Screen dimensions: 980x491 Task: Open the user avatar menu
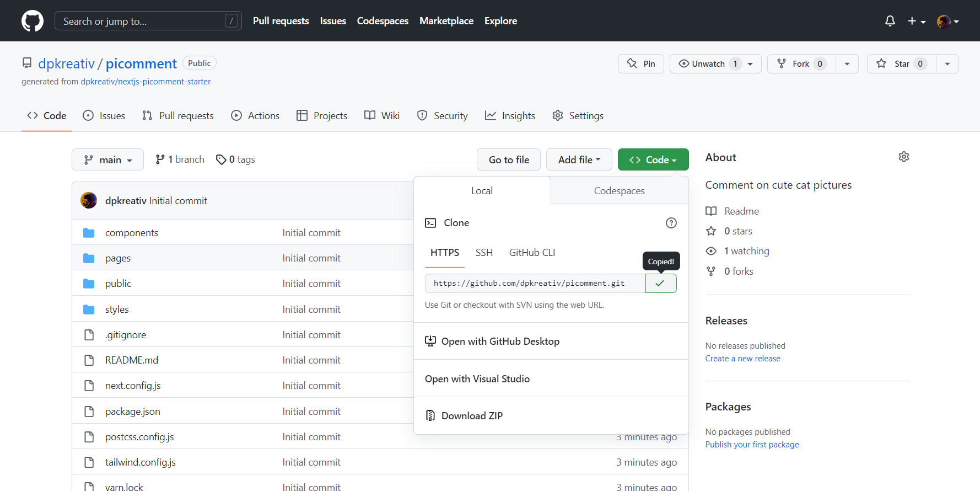click(x=948, y=21)
